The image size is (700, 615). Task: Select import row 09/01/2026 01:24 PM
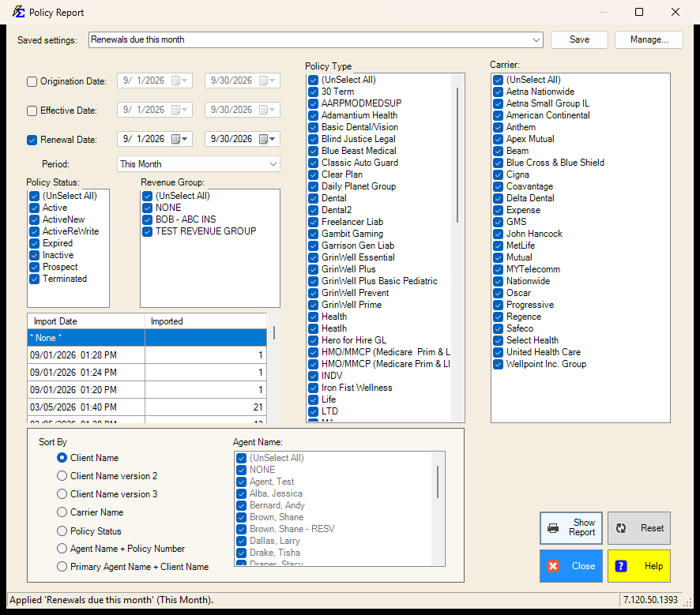tap(147, 373)
